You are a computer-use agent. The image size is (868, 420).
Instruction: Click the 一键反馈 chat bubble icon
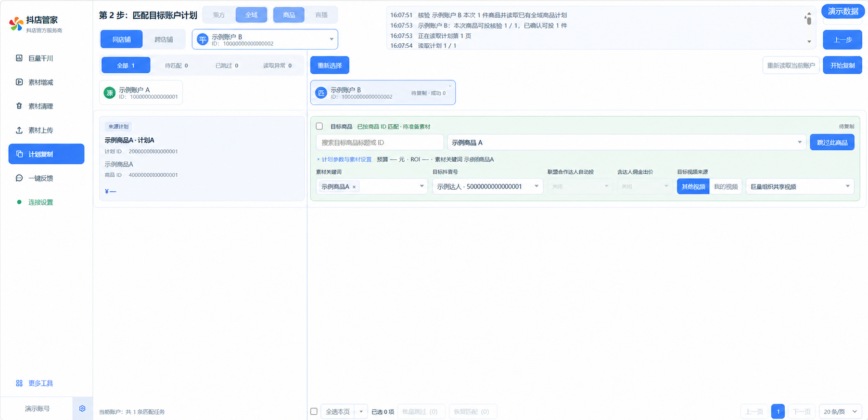pyautogui.click(x=19, y=178)
